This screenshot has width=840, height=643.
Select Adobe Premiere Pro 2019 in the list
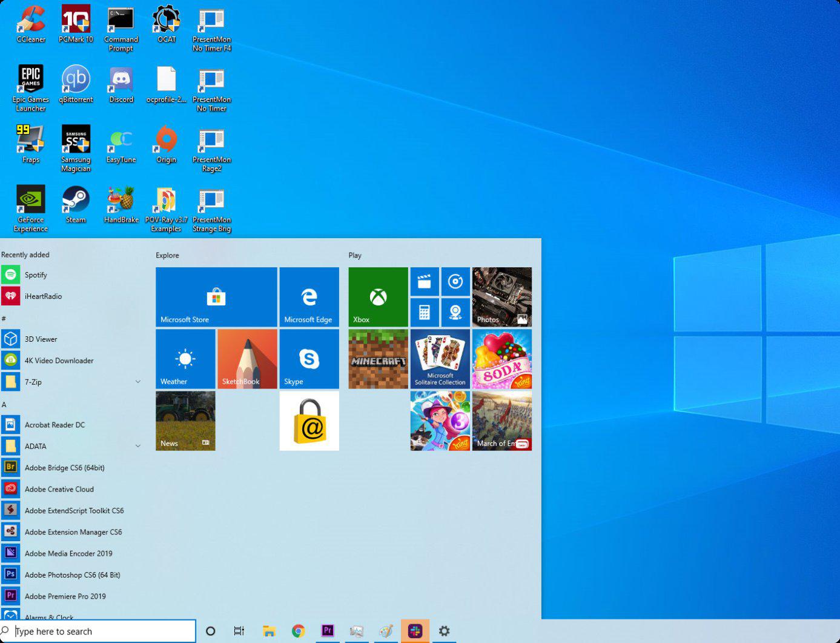click(x=67, y=596)
